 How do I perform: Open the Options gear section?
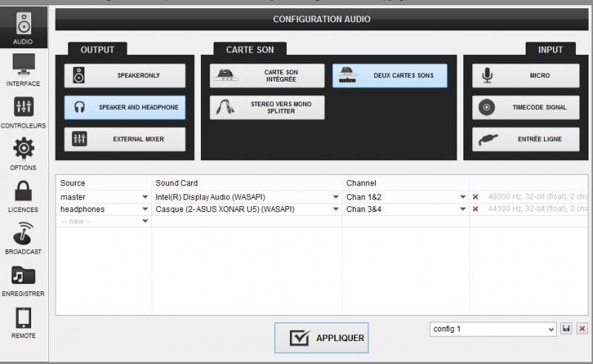(23, 153)
